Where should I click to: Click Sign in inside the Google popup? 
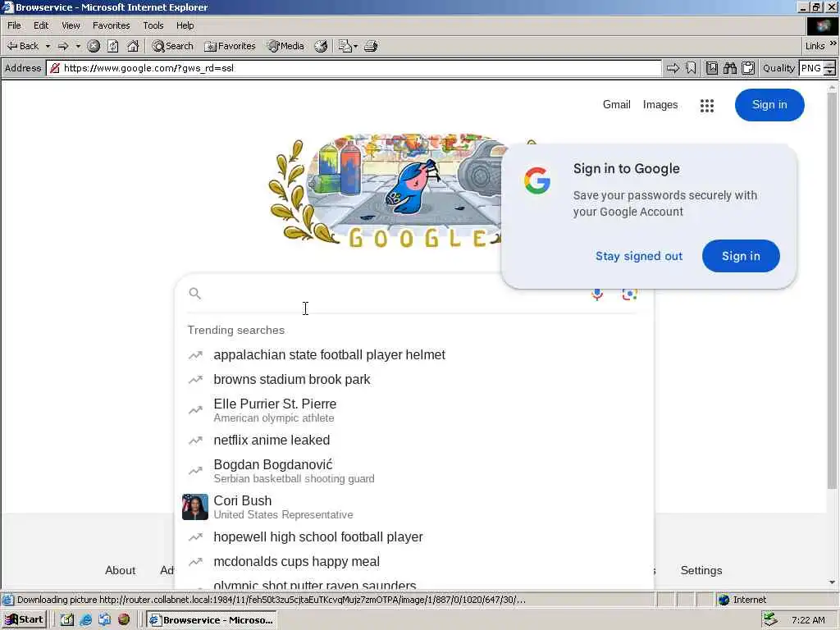[741, 256]
